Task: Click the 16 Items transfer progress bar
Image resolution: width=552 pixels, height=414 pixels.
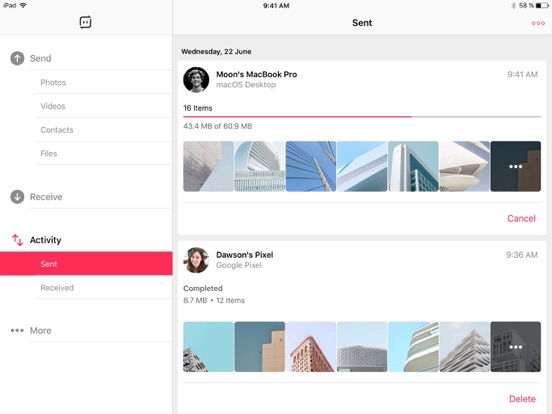Action: tap(362, 117)
